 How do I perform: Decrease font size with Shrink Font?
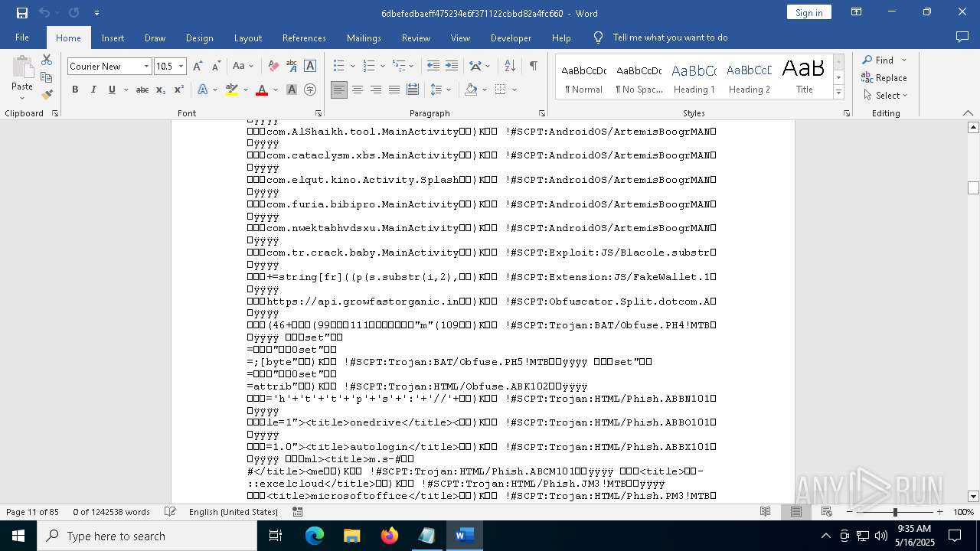(217, 67)
